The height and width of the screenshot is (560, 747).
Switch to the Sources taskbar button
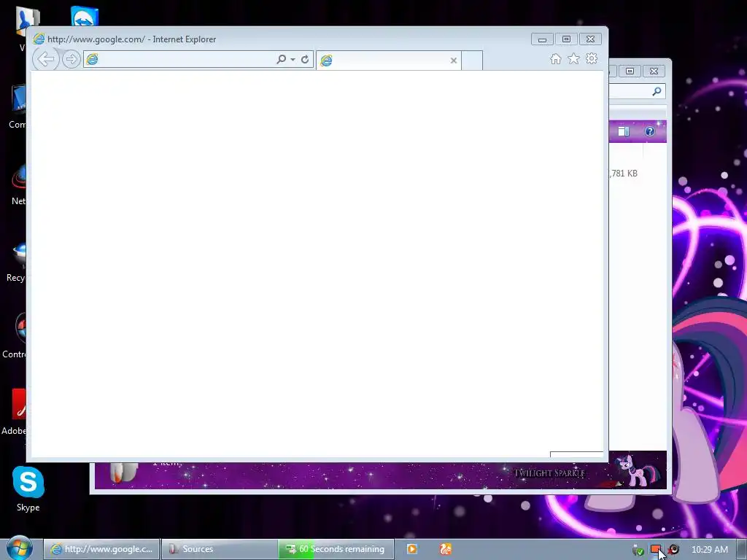click(x=220, y=549)
